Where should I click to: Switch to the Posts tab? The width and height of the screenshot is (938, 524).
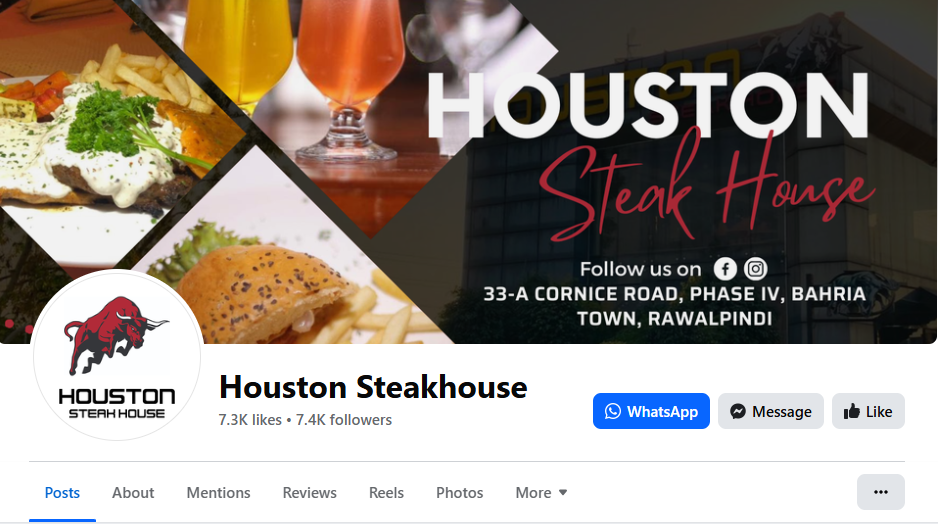point(62,492)
